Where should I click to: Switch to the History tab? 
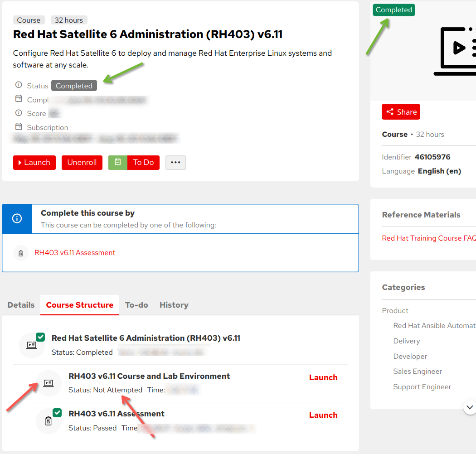[x=174, y=305]
